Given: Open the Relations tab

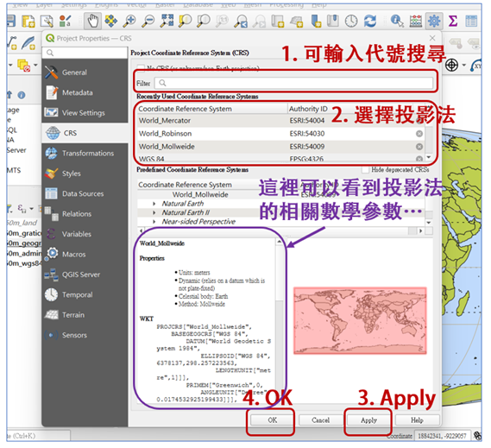Looking at the screenshot, I should pyautogui.click(x=85, y=214).
